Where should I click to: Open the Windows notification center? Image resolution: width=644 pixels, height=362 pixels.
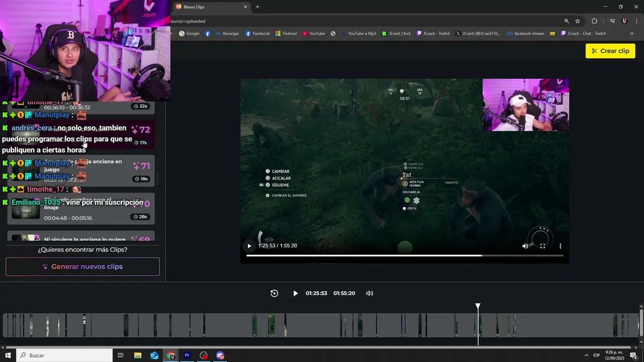pos(633,355)
